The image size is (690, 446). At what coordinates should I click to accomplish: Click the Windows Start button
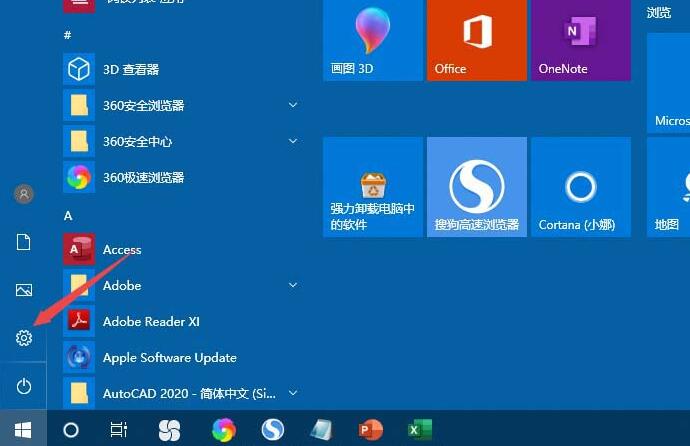tap(23, 430)
